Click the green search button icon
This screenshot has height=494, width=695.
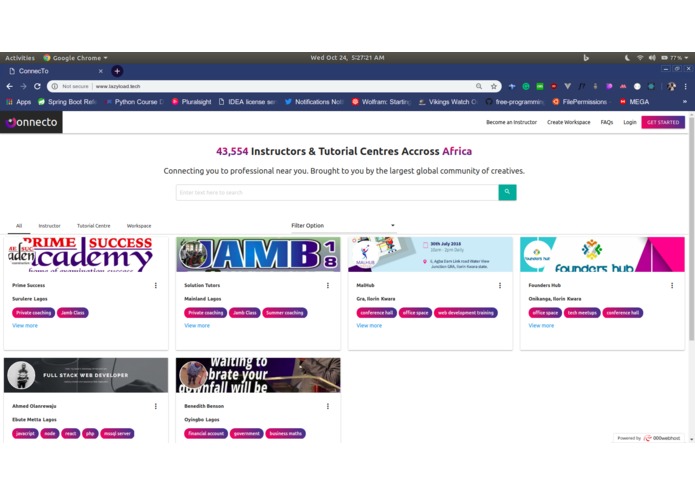[x=507, y=192]
